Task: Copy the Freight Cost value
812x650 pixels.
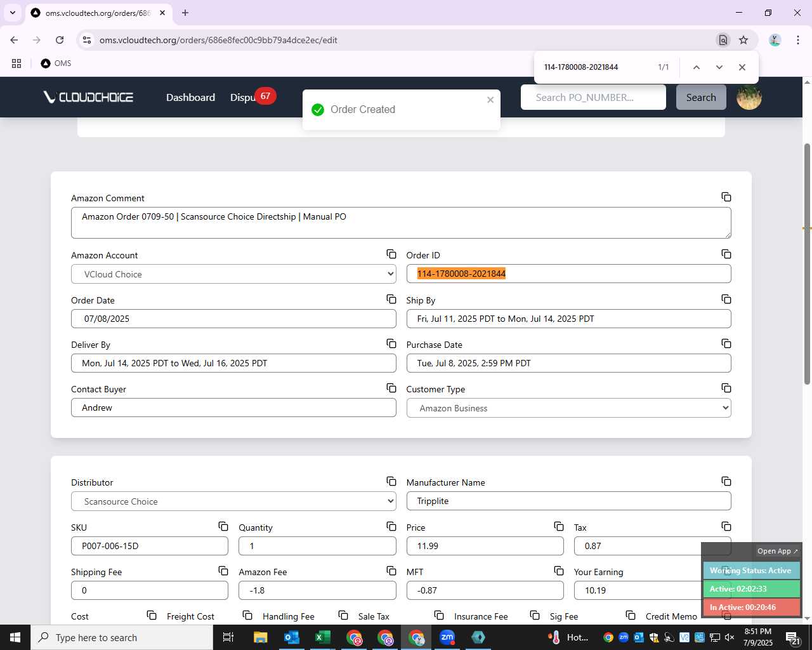Action: [x=247, y=615]
